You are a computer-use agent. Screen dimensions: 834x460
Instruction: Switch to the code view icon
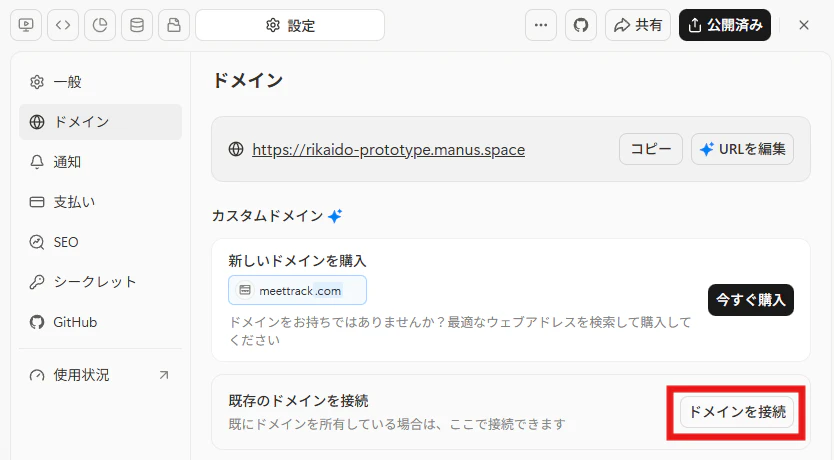[63, 25]
